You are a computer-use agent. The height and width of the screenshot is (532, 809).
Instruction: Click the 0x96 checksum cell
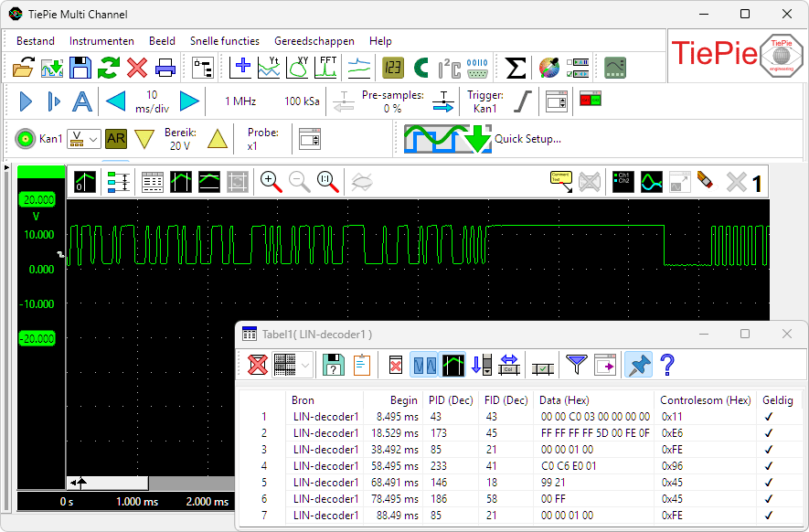(x=672, y=466)
